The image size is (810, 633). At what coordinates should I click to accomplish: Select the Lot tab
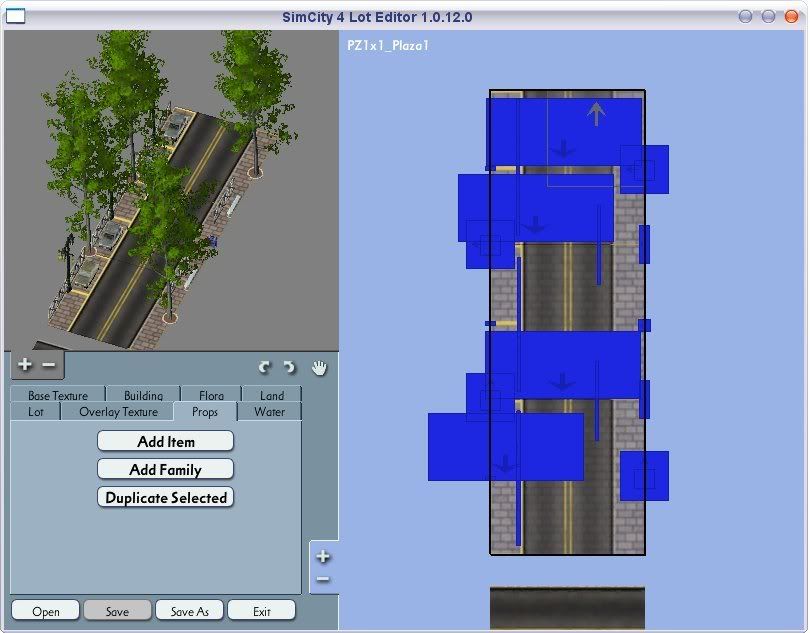(36, 411)
